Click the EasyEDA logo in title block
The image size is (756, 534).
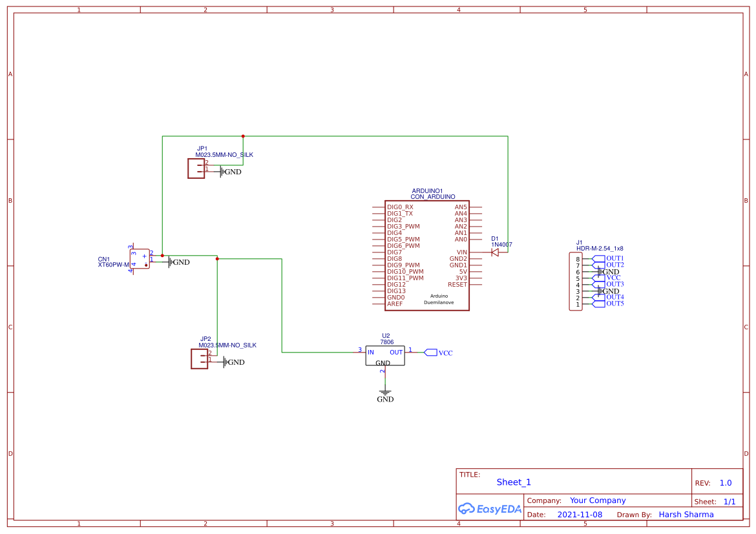[489, 508]
